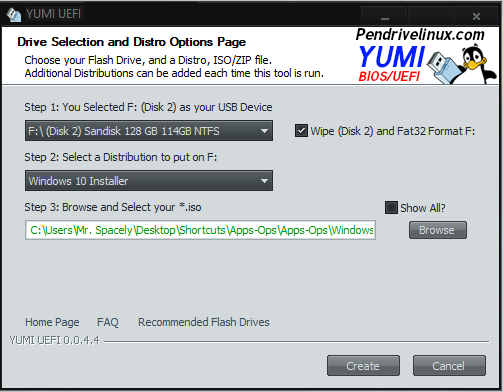Open the USB device drive dropdown
Viewport: 503px width, 392px height.
click(x=149, y=131)
